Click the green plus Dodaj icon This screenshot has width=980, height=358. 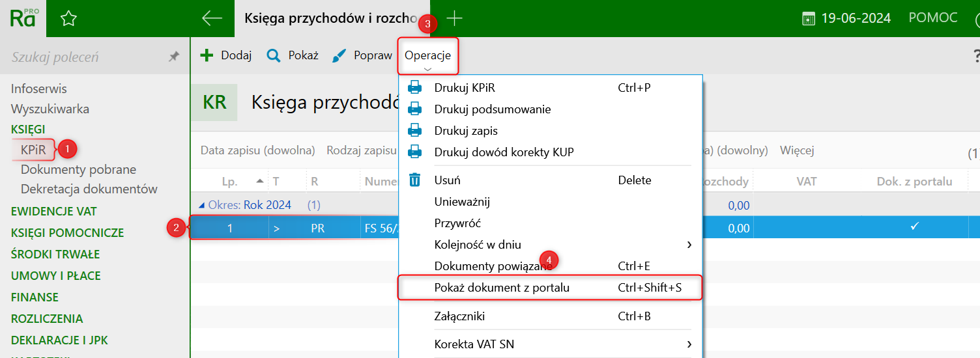207,55
